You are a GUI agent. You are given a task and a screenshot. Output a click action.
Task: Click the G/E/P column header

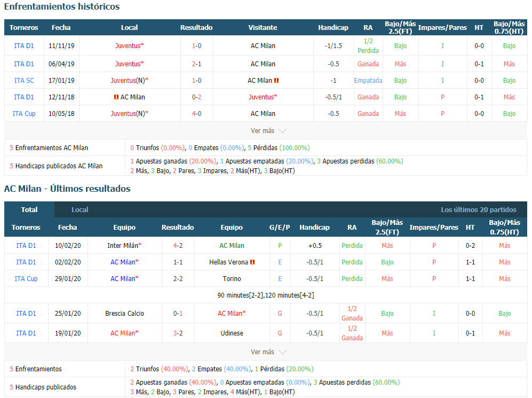pyautogui.click(x=280, y=227)
